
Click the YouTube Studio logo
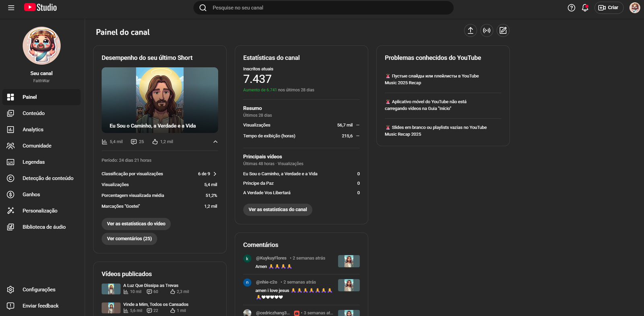pyautogui.click(x=41, y=8)
